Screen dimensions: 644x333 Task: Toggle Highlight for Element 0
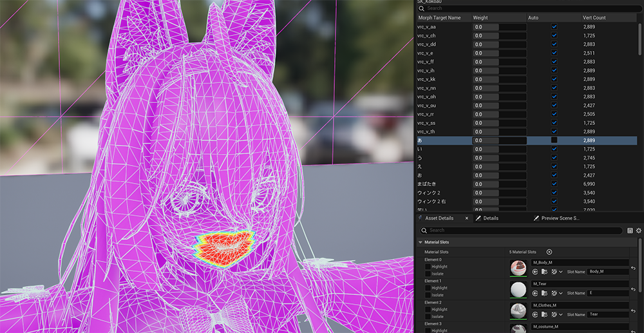click(428, 267)
